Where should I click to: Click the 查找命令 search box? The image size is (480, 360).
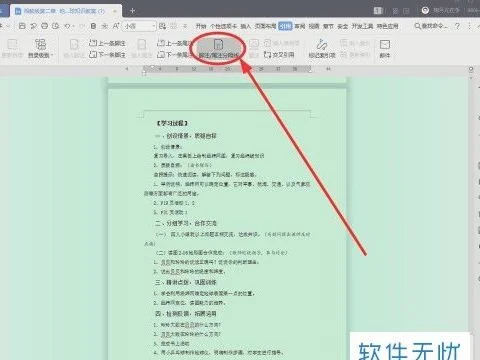(431, 26)
